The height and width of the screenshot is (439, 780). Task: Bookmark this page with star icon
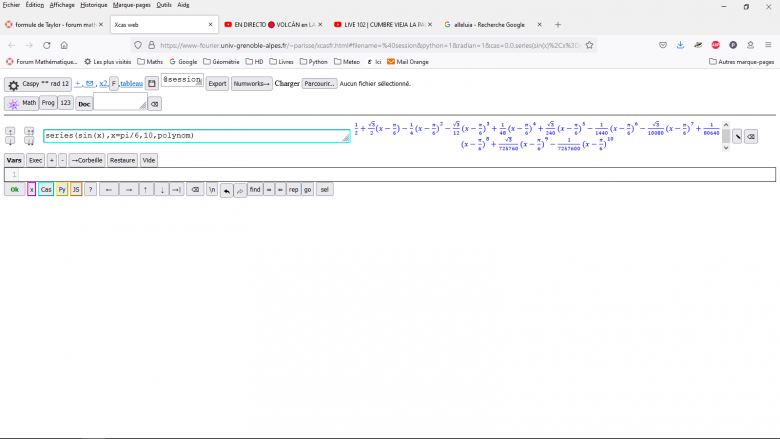[x=589, y=45]
